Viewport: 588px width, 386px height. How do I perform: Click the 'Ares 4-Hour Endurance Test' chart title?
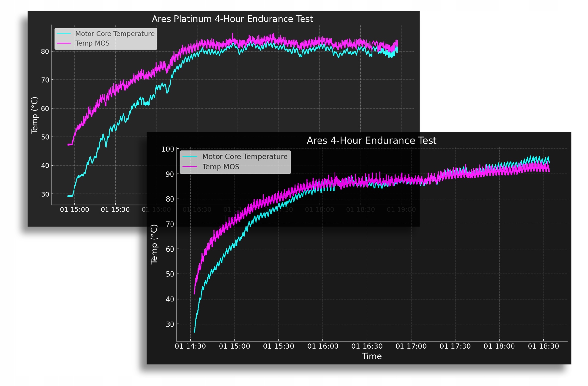(x=371, y=141)
